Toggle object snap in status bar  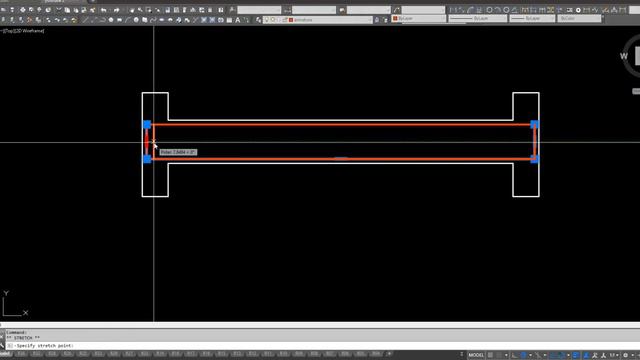click(x=561, y=355)
